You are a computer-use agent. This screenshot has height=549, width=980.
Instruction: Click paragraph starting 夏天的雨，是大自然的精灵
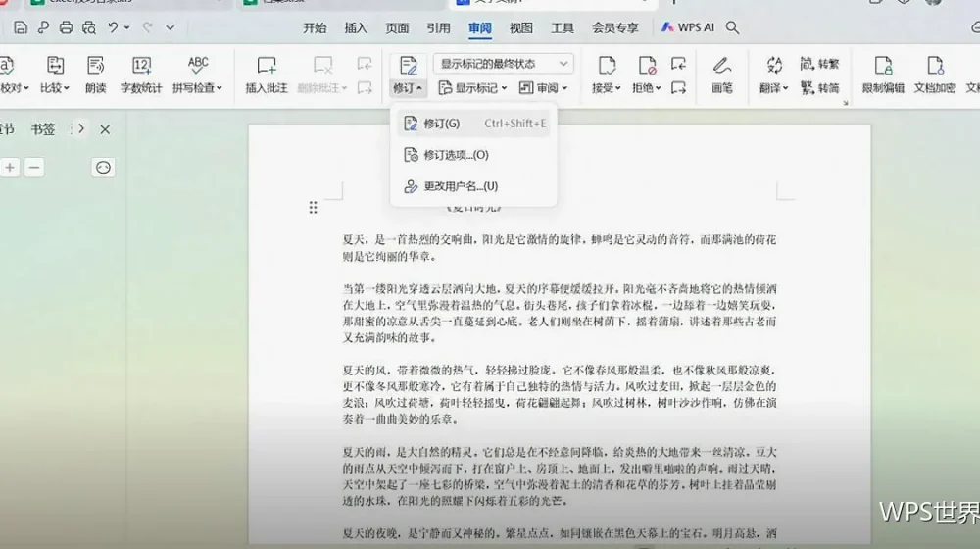click(x=560, y=475)
